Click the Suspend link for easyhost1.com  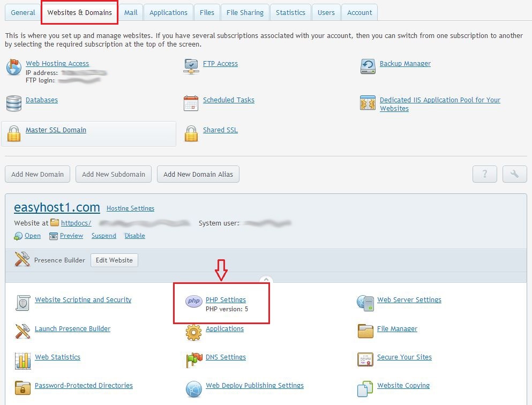tap(104, 236)
